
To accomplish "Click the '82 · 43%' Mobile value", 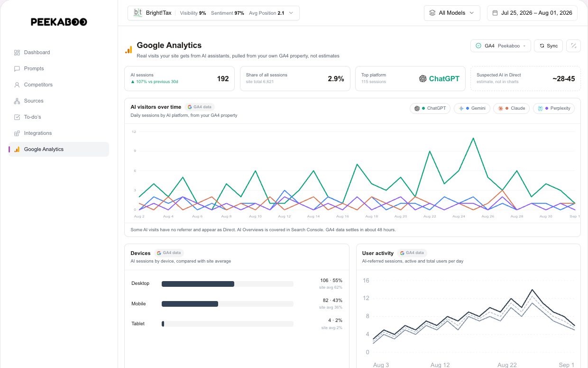I will 332,300.
